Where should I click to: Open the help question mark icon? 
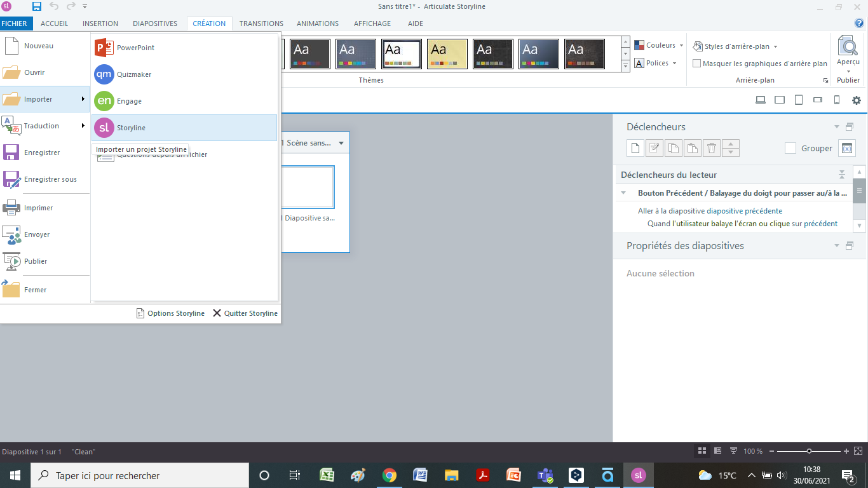tap(860, 24)
